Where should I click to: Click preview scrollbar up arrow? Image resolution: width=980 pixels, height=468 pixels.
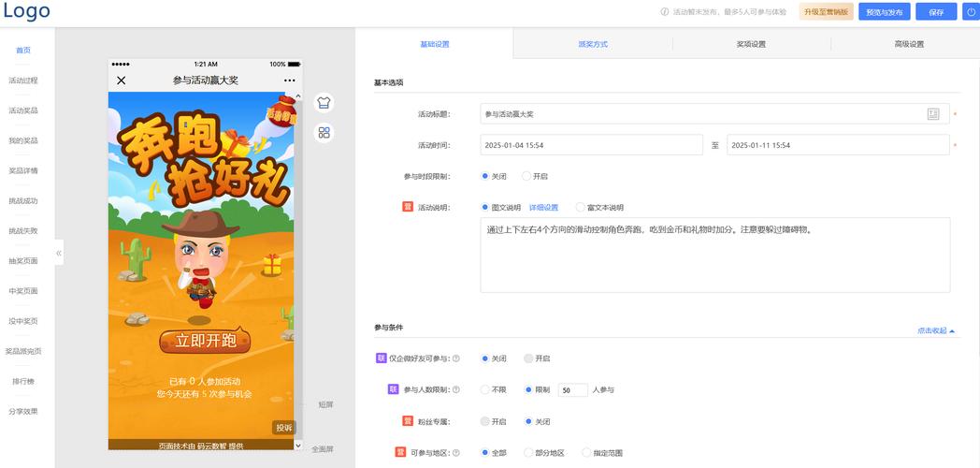[298, 97]
